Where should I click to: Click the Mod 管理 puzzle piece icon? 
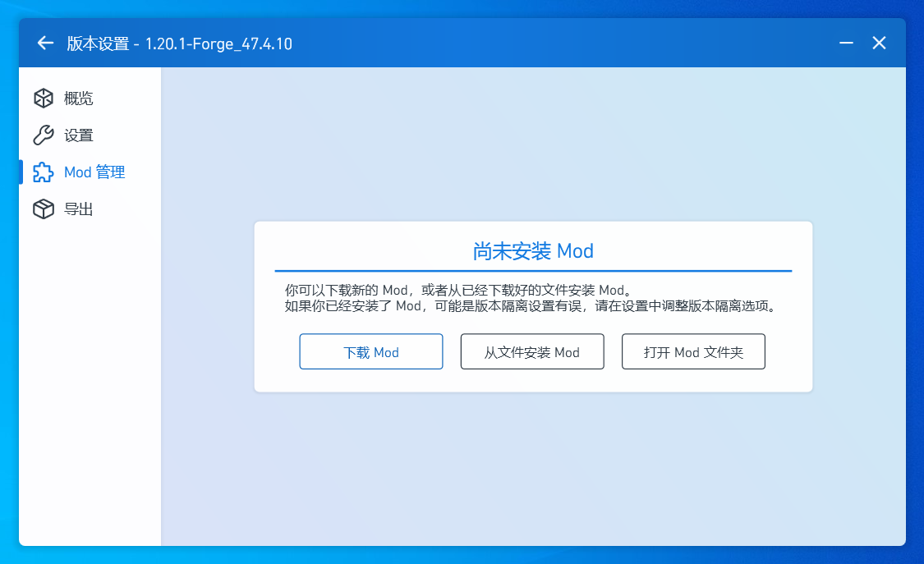43,172
